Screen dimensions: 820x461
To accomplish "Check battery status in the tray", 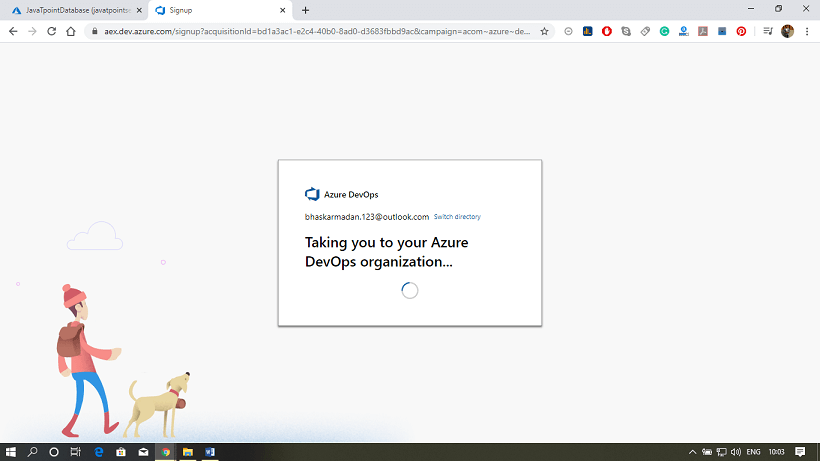I will pos(707,452).
